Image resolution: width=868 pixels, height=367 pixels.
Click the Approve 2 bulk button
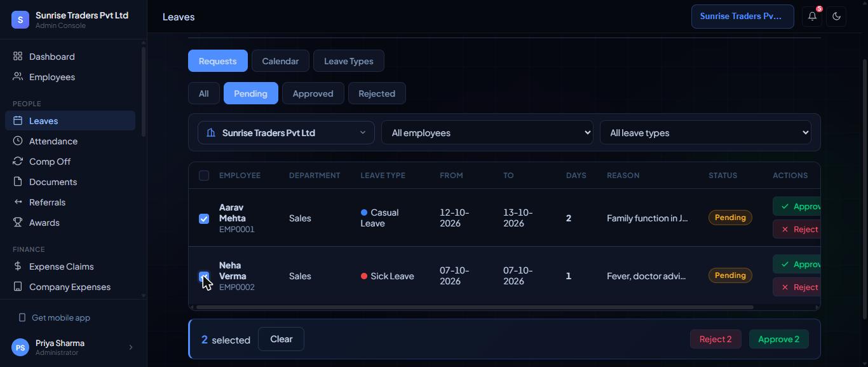(779, 339)
